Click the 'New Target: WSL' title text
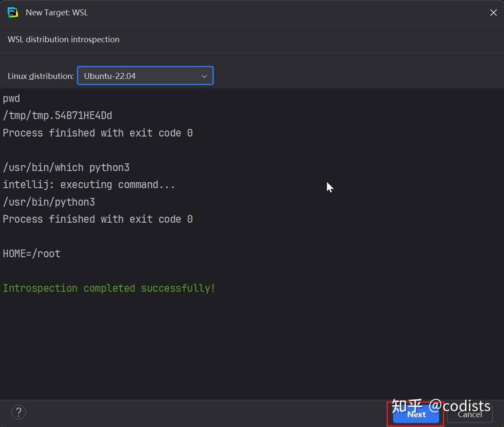504x427 pixels. coord(57,12)
